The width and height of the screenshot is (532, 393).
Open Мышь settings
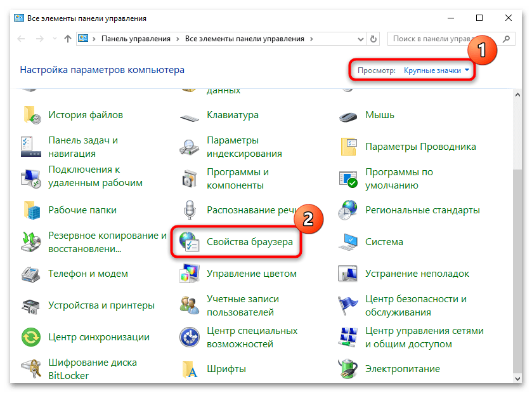click(x=380, y=115)
